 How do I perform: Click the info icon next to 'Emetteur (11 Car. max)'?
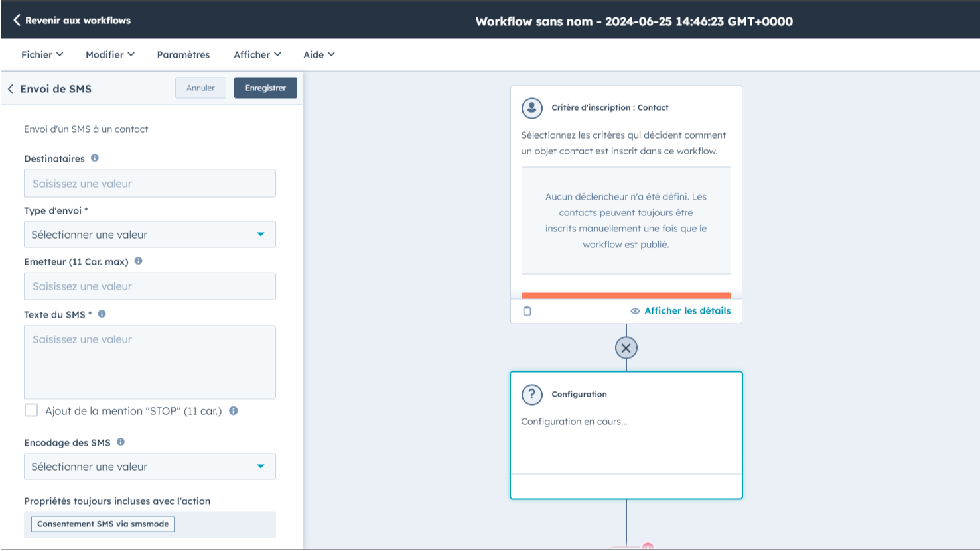138,261
